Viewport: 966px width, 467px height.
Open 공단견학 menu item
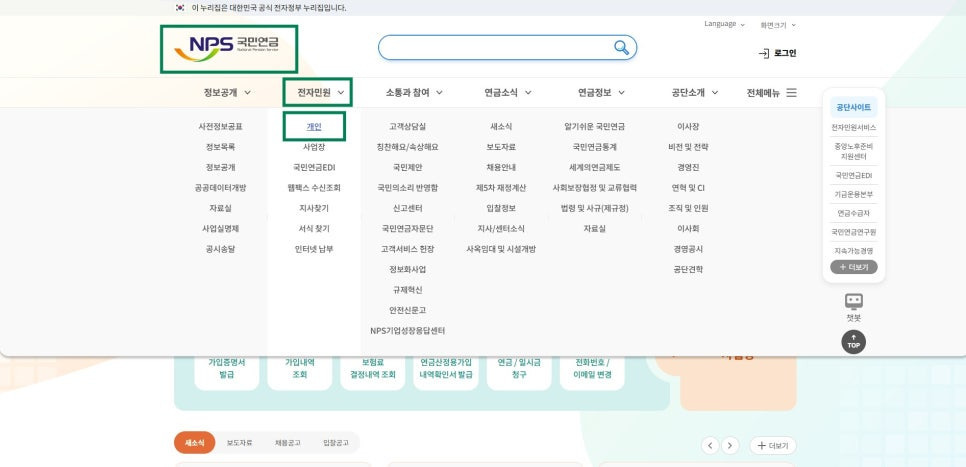(688, 269)
